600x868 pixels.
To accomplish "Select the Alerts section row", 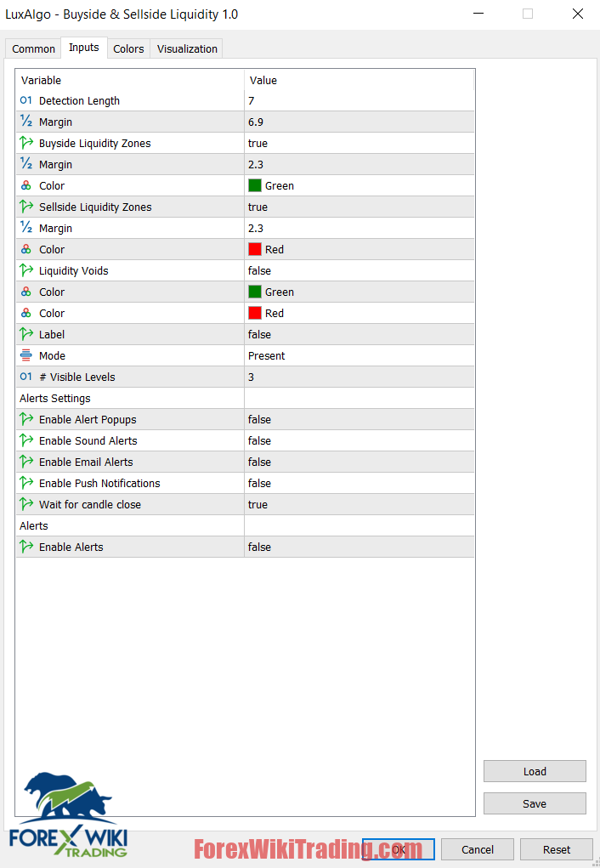I will click(x=246, y=525).
